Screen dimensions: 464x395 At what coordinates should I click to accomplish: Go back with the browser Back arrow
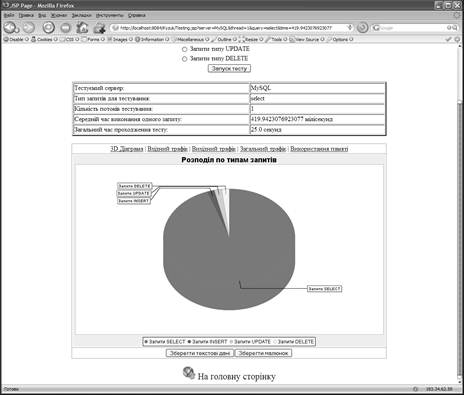[10, 27]
